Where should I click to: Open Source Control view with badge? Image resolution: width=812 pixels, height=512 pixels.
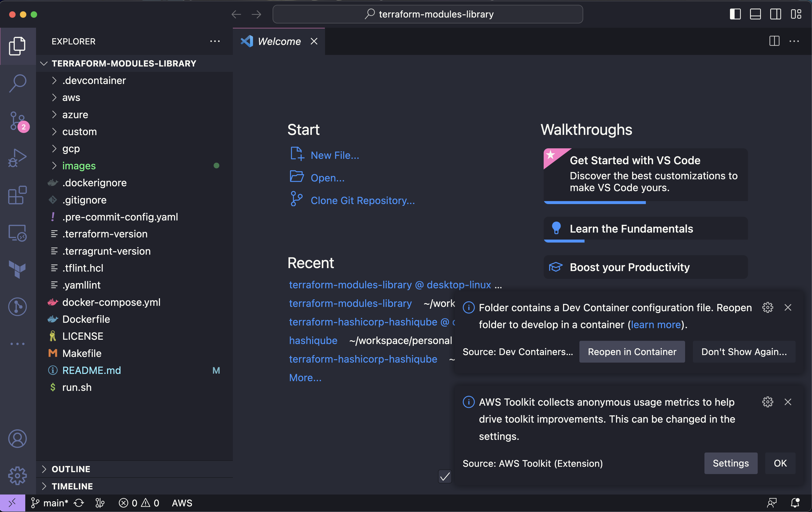17,121
